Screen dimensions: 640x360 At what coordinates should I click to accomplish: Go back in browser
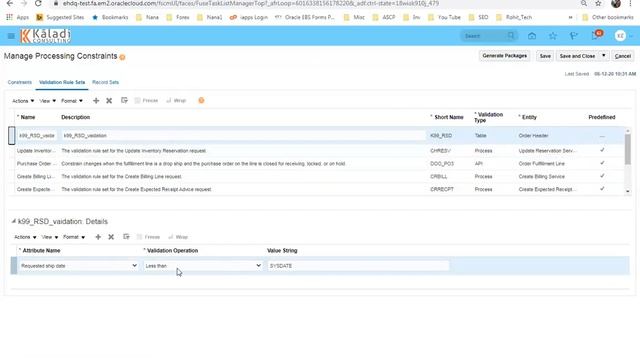tap(9, 4)
